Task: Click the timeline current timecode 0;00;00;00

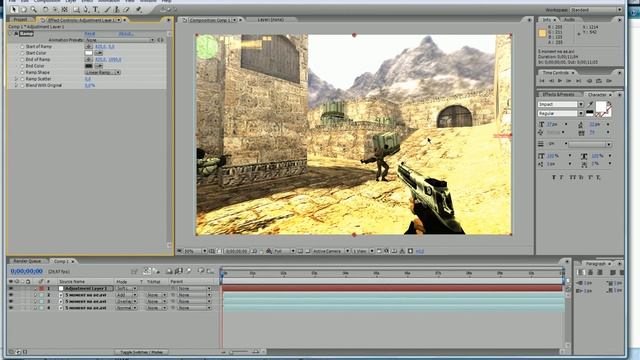Action: coord(27,271)
